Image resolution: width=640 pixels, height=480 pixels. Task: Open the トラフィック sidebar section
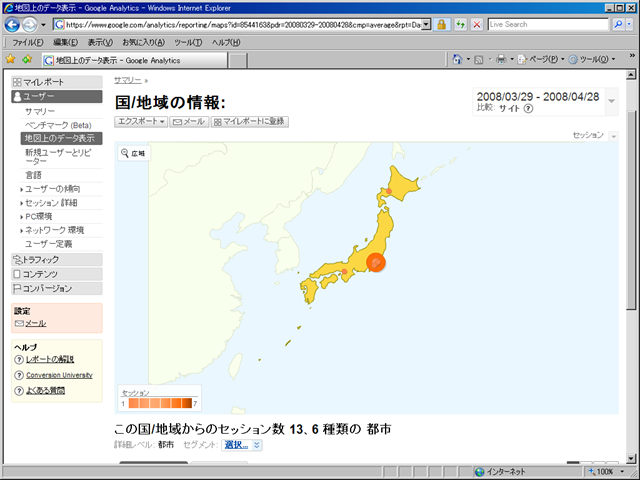coord(57,260)
